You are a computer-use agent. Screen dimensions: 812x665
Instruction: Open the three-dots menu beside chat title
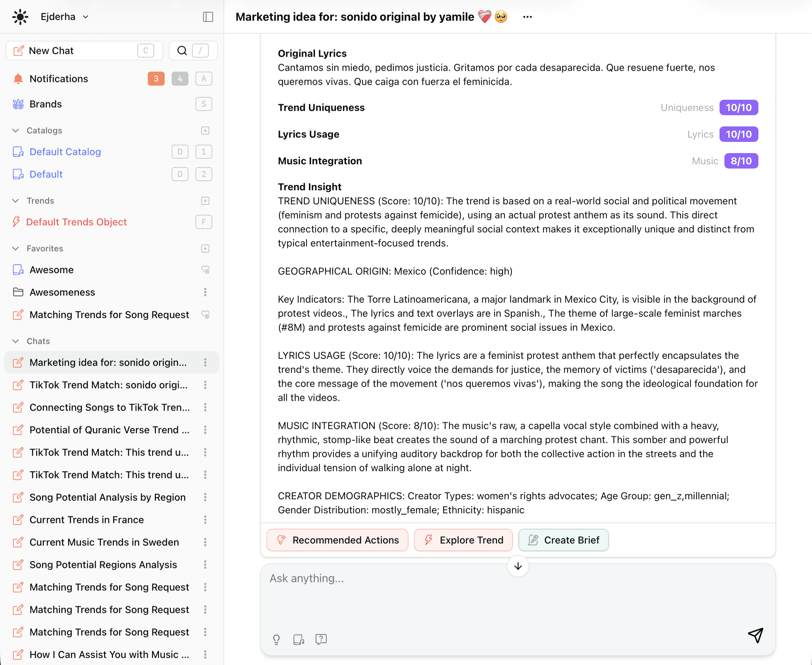tap(528, 17)
